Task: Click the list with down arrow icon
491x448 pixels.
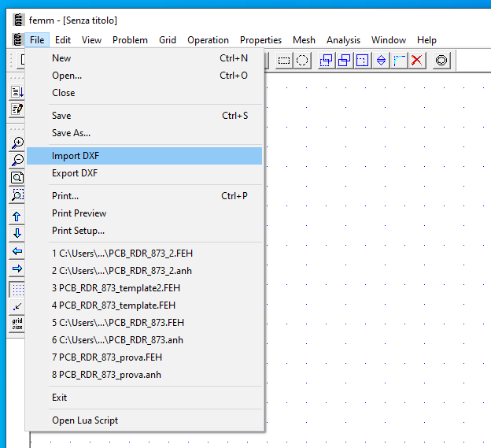Action: [17, 92]
